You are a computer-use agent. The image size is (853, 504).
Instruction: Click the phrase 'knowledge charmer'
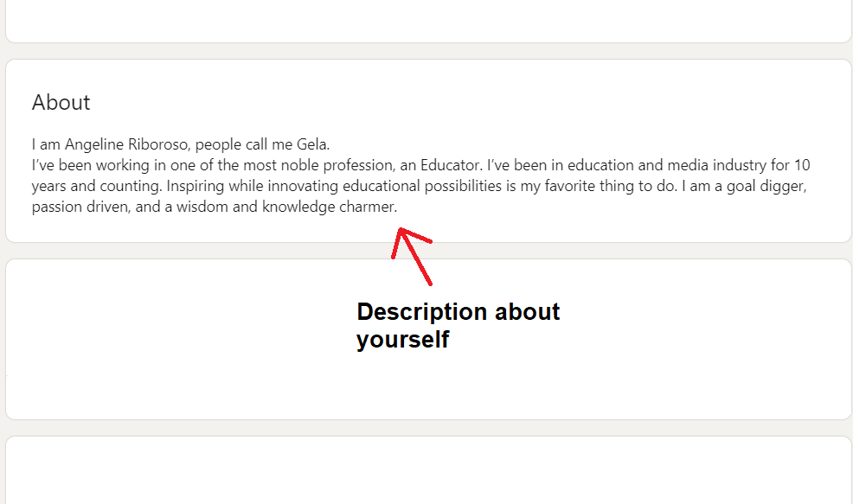(329, 207)
